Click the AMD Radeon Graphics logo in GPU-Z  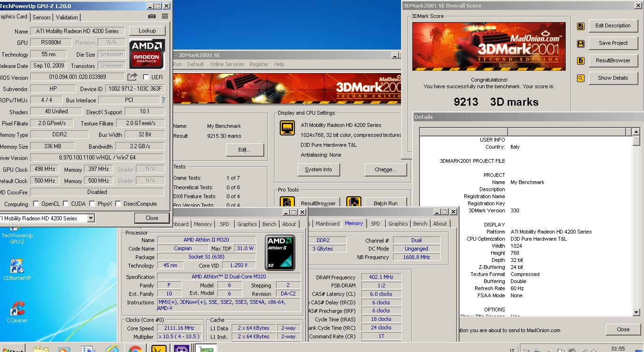(148, 54)
